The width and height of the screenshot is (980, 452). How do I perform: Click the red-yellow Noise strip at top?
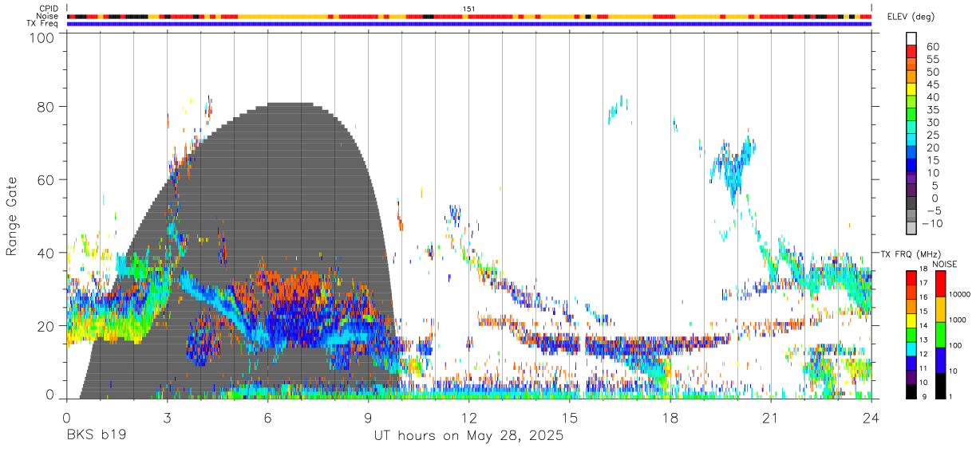point(468,16)
